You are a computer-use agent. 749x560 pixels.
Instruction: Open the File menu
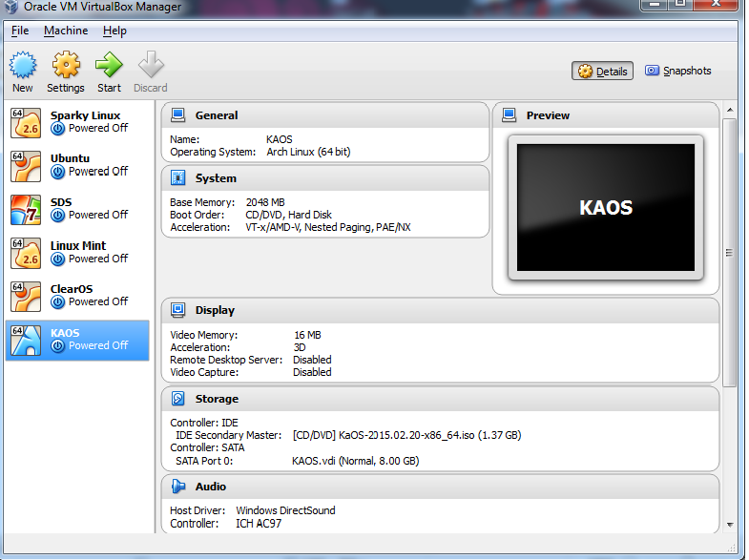click(x=20, y=31)
